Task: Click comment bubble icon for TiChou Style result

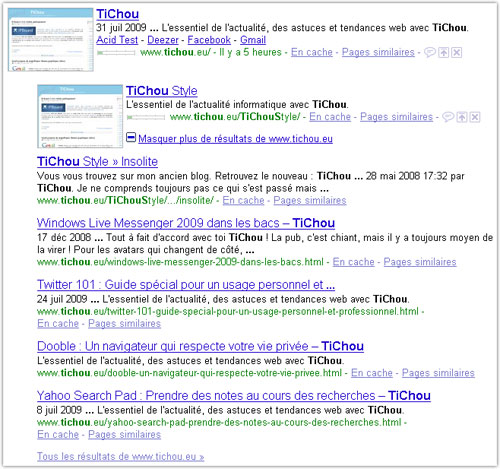Action: point(448,117)
